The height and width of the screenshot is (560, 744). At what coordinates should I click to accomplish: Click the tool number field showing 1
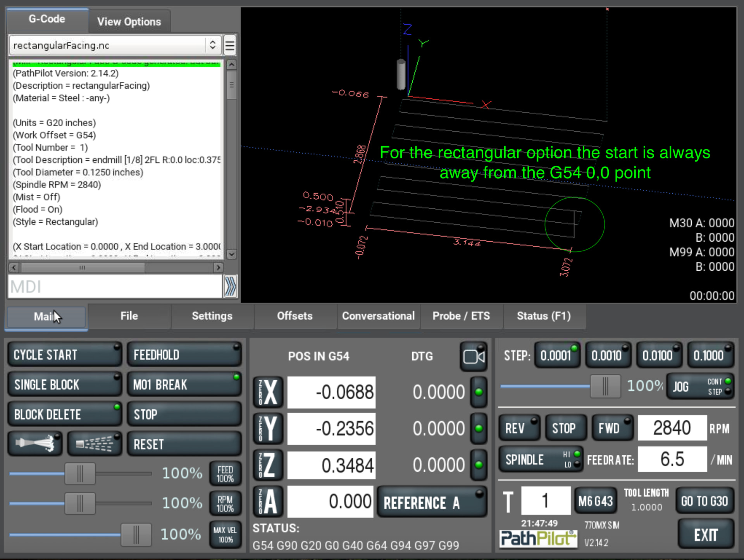click(546, 501)
